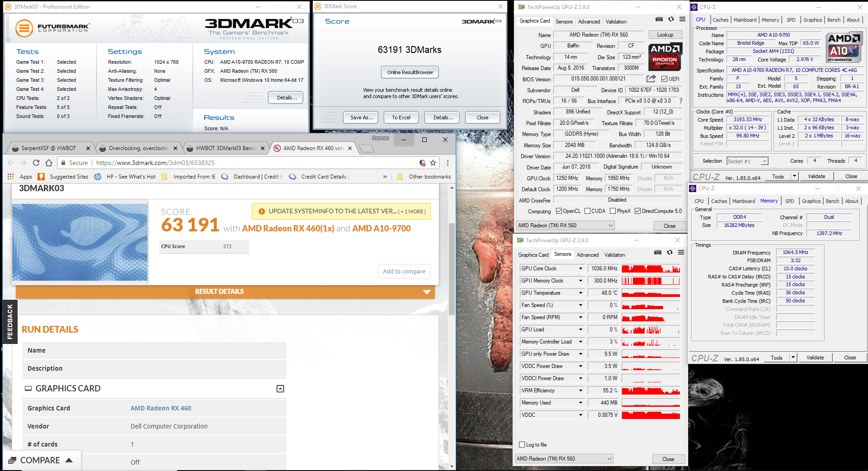Viewport: 868px width, 471px height.
Task: Open Chrome three-dot menu
Action: pos(448,163)
